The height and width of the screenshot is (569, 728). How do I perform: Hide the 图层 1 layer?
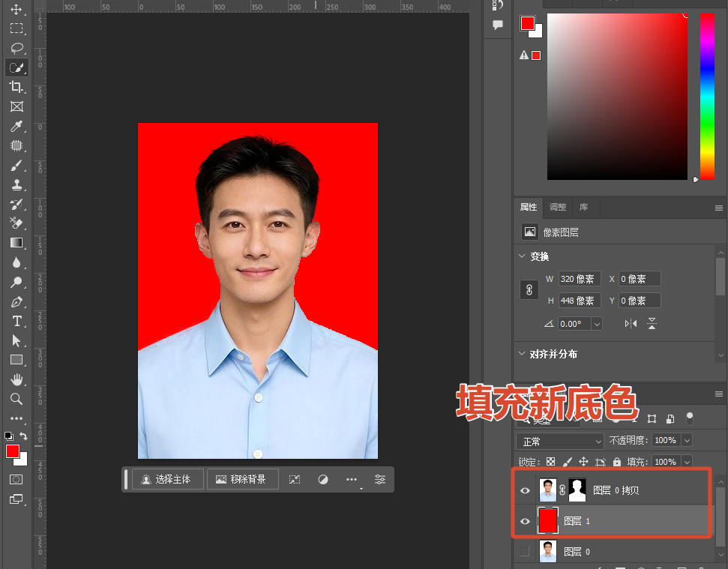(x=525, y=521)
